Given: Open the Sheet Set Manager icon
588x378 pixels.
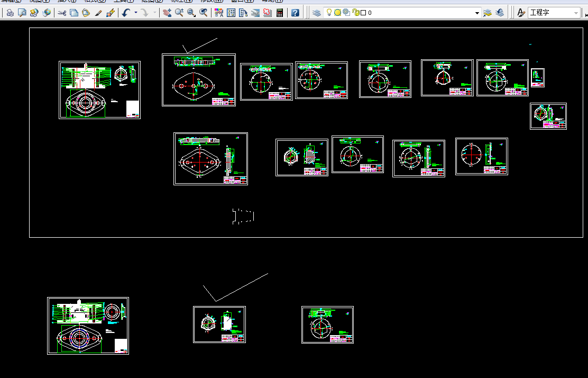Looking at the screenshot, I should coord(255,13).
